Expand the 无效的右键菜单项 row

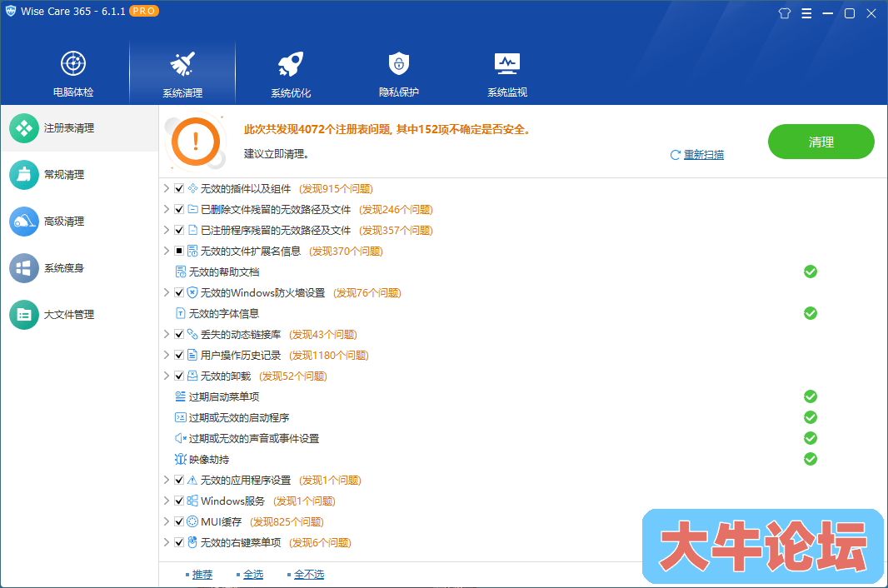167,542
